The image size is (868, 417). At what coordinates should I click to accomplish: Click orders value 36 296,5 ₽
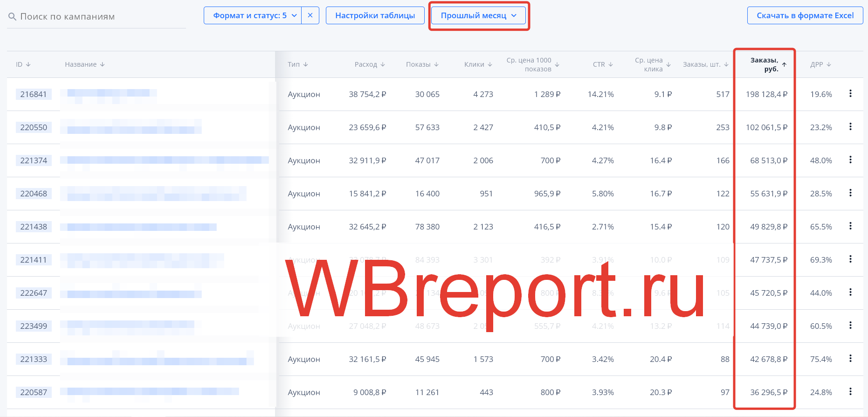(769, 392)
